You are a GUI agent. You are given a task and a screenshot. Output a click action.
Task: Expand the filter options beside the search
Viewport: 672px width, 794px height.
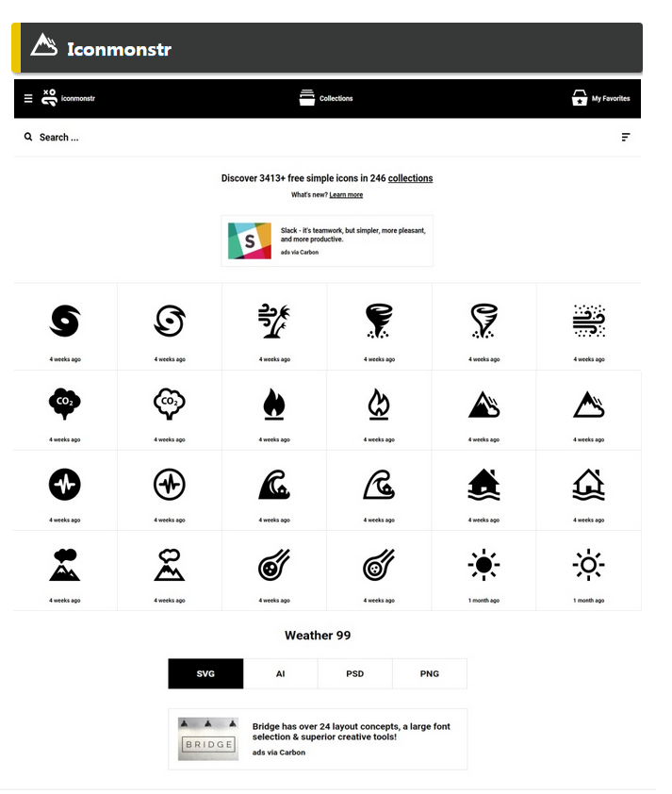click(626, 138)
